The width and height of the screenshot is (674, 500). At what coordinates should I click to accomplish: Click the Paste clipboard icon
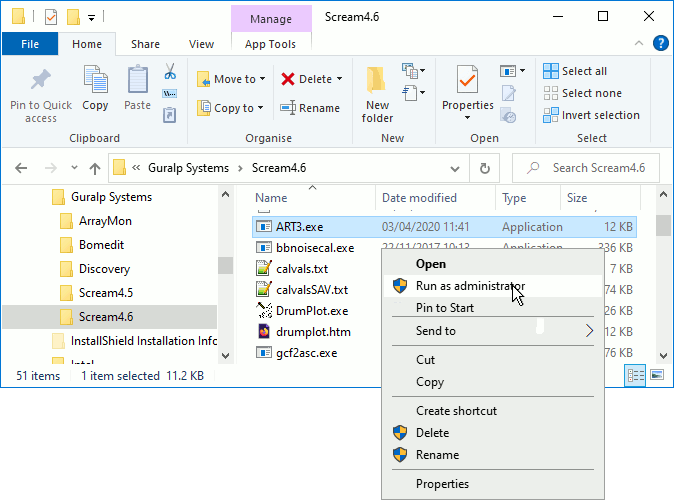coord(138,80)
